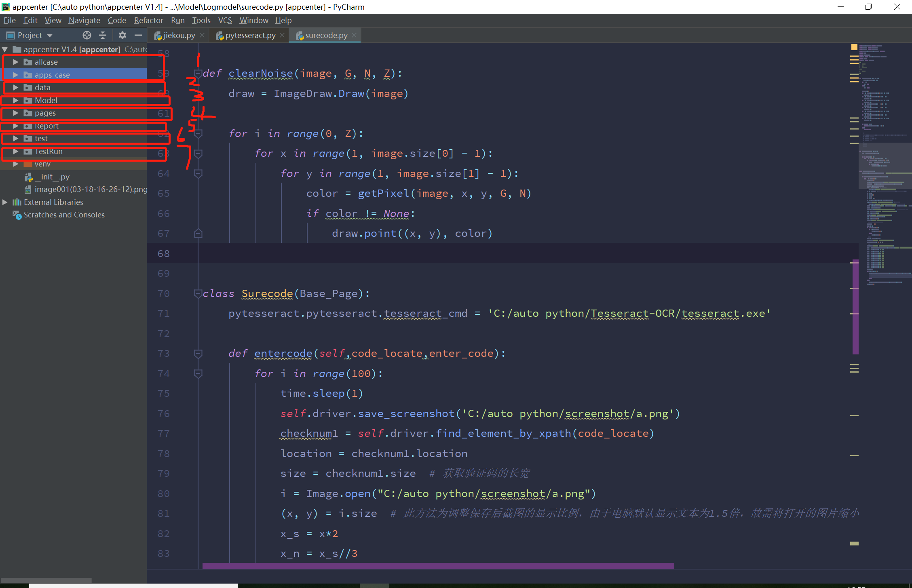Expand the External Libraries node
This screenshot has height=588, width=912.
5,202
